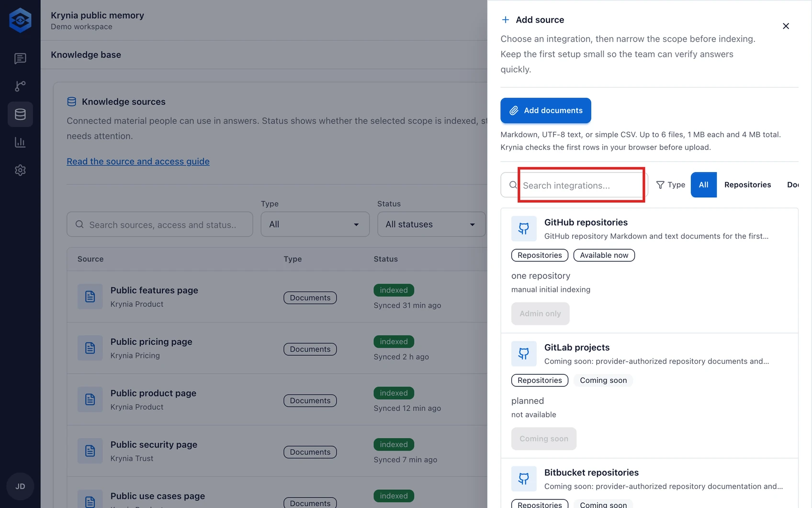
Task: Click the Add documents button
Action: (x=546, y=111)
